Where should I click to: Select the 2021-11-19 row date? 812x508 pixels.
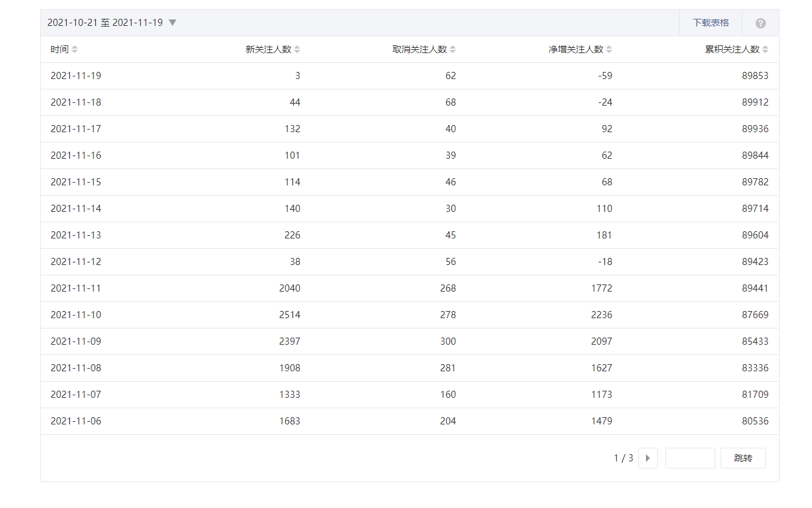[76, 76]
